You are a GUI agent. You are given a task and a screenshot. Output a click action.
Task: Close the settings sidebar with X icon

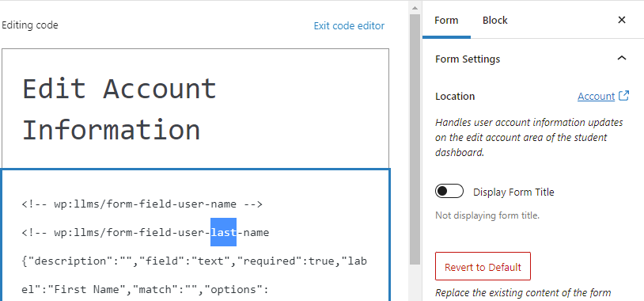tap(622, 20)
